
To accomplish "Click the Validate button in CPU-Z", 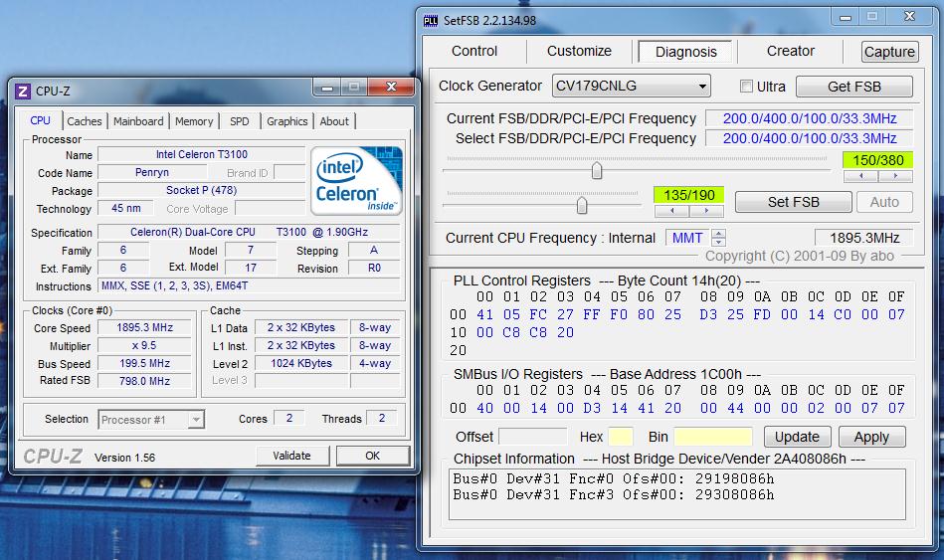I will click(292, 456).
